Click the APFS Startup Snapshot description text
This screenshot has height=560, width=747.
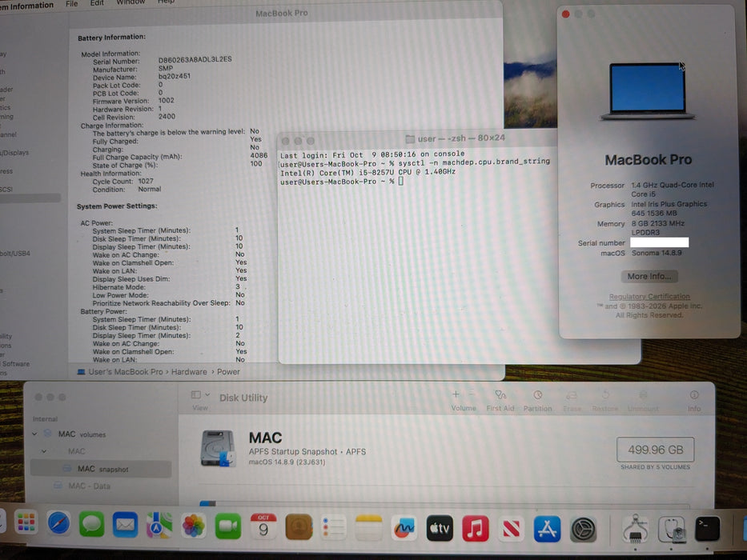[307, 451]
